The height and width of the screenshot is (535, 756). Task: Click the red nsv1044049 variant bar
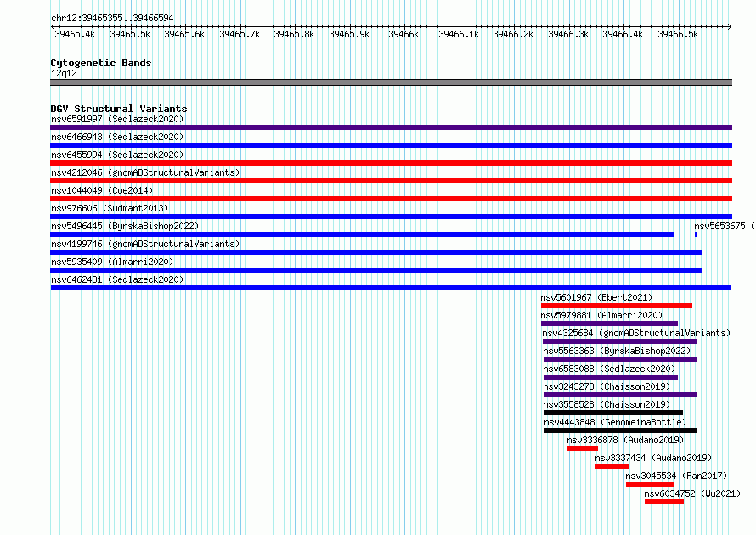[391, 199]
